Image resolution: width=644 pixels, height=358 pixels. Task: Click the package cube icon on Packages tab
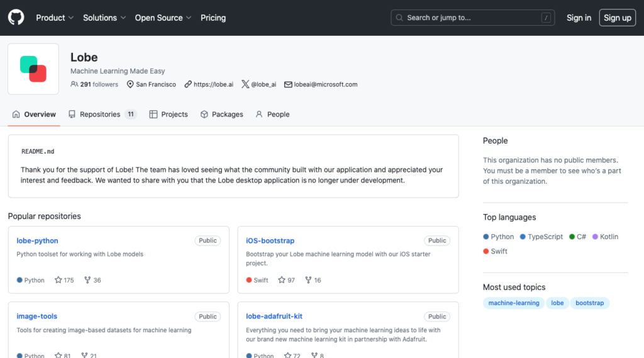204,115
